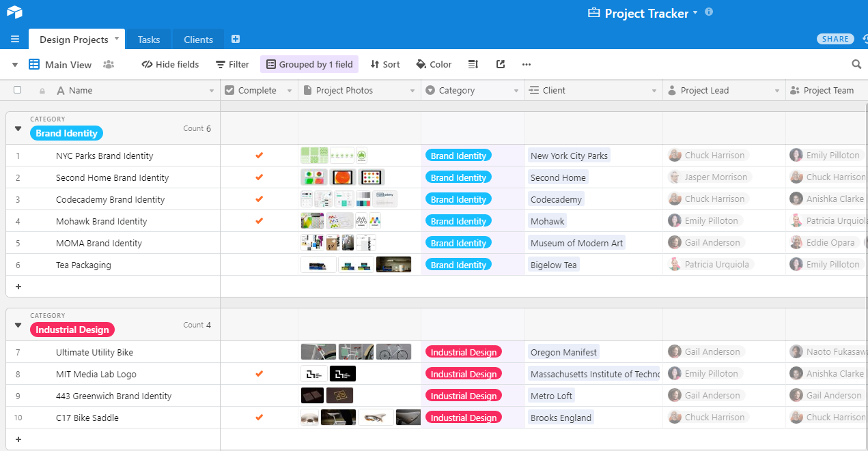Click the Airtable logo icon
Viewport: 868px width, 451px height.
point(14,12)
